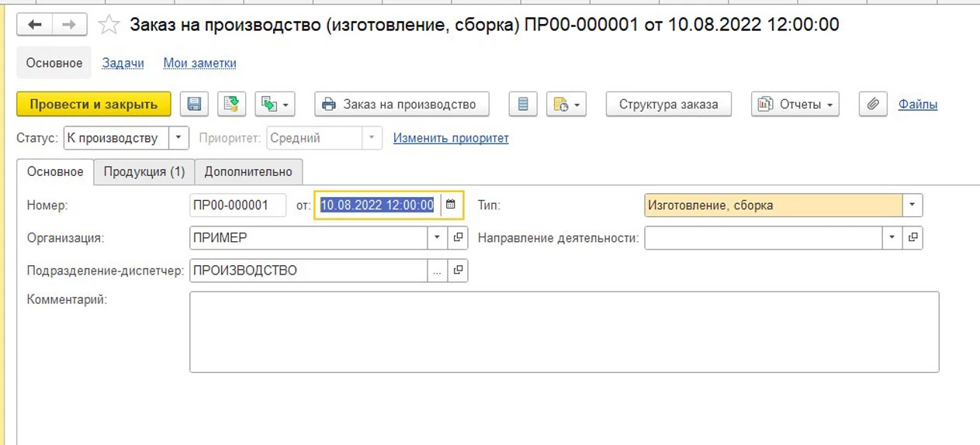Click the post document icon button
The width and height of the screenshot is (980, 445).
(231, 104)
